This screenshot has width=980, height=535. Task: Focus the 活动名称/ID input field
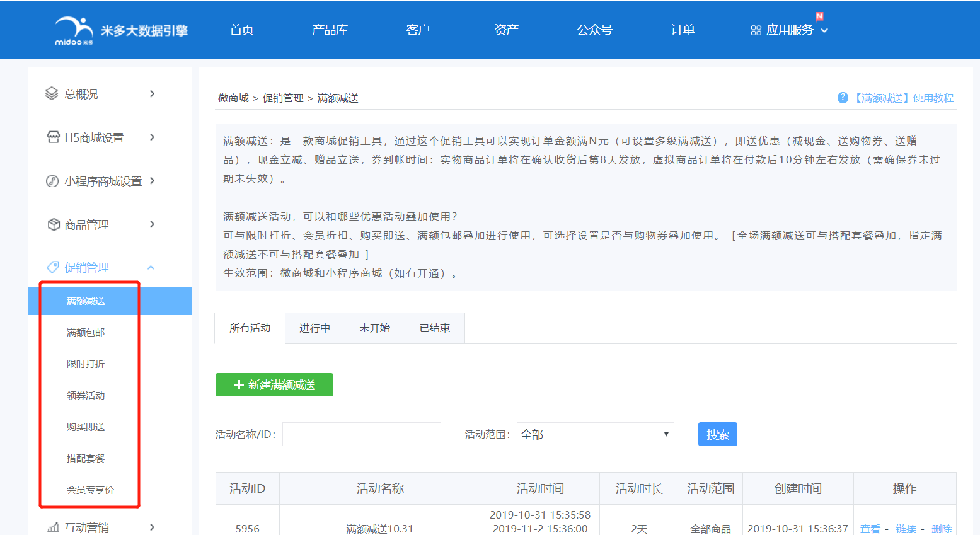click(x=362, y=434)
